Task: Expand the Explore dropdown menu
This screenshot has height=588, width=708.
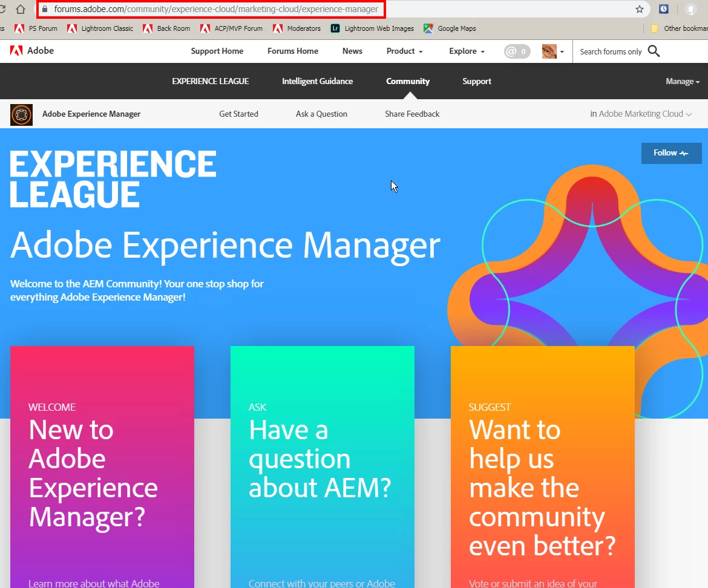Action: point(467,51)
